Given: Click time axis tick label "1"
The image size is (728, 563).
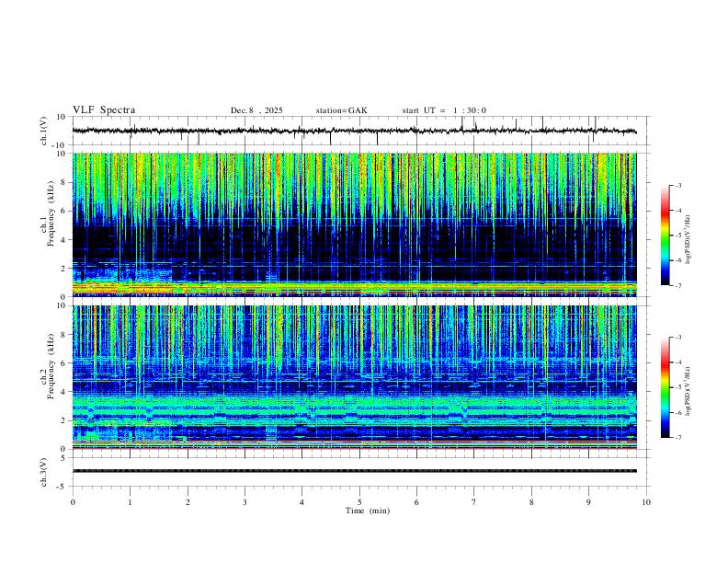Looking at the screenshot, I should coord(130,502).
